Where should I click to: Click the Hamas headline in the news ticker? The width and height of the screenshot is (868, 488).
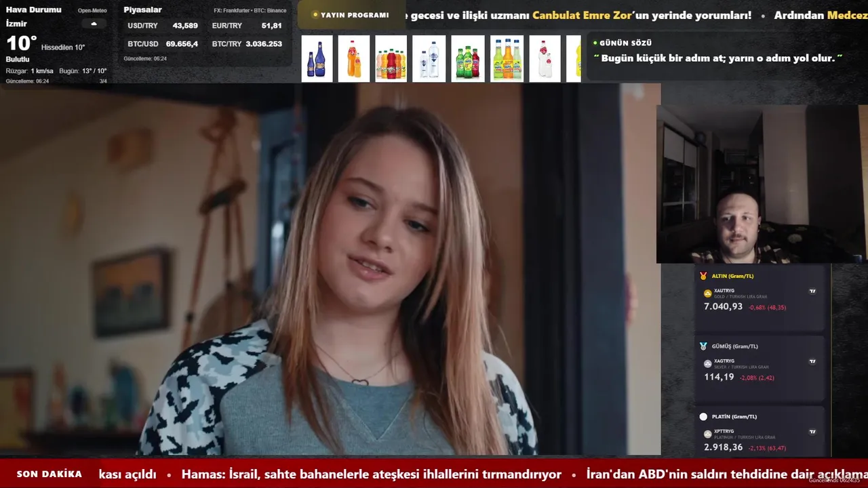[372, 474]
